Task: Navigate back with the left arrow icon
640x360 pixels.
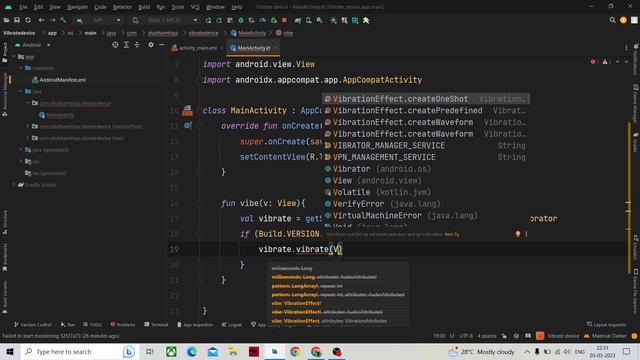Action: click(x=41, y=20)
